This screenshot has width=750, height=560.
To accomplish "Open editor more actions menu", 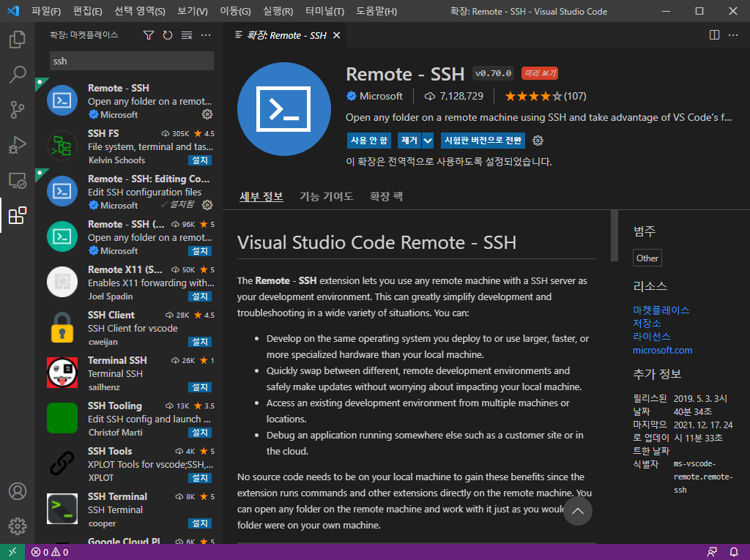I will click(x=732, y=35).
